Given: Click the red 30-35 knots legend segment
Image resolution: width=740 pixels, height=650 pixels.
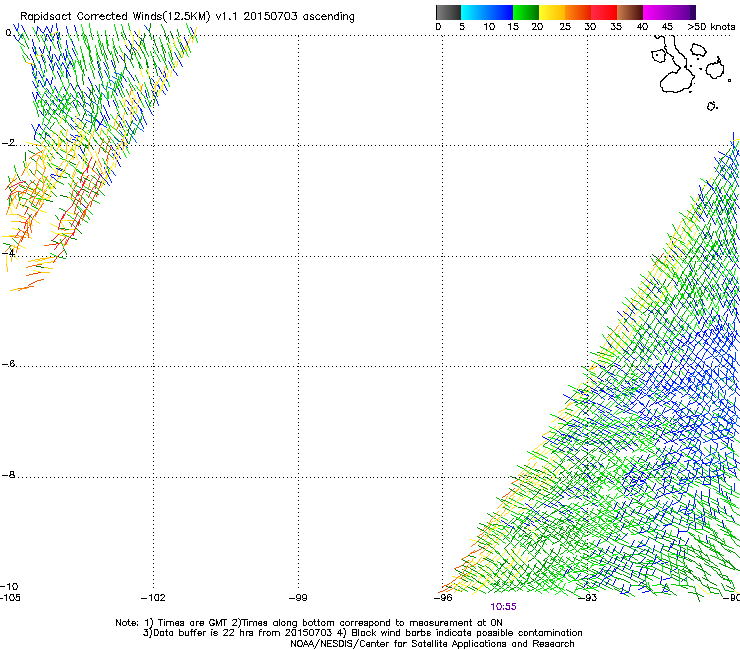Looking at the screenshot, I should pyautogui.click(x=604, y=12).
